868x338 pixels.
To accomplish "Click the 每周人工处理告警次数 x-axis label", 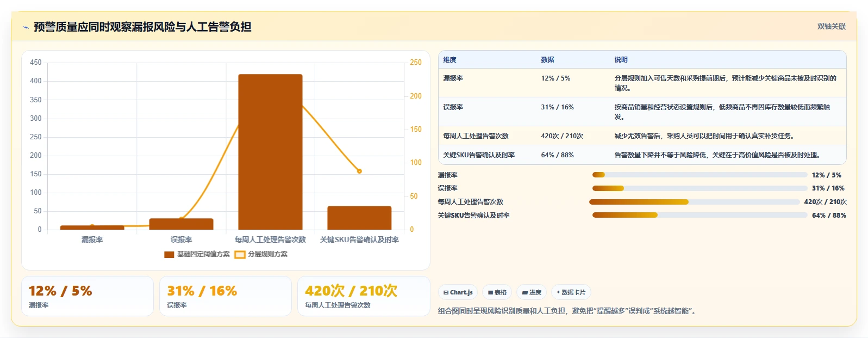I will pos(270,239).
